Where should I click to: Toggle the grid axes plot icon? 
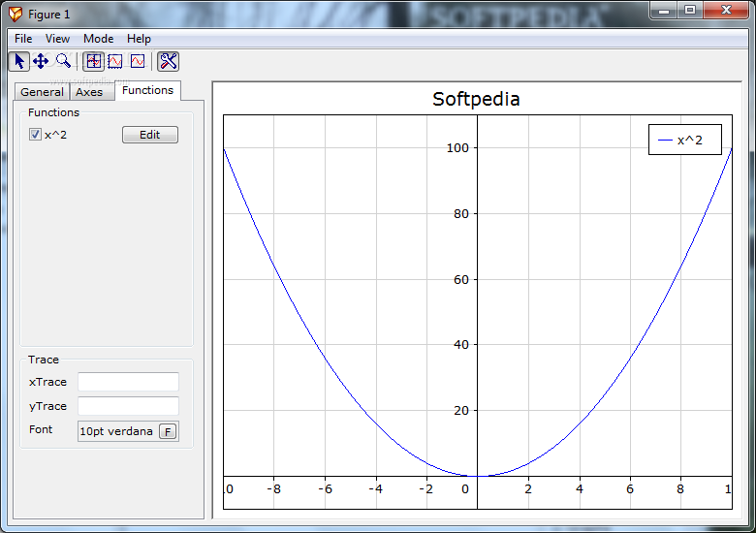(x=94, y=61)
